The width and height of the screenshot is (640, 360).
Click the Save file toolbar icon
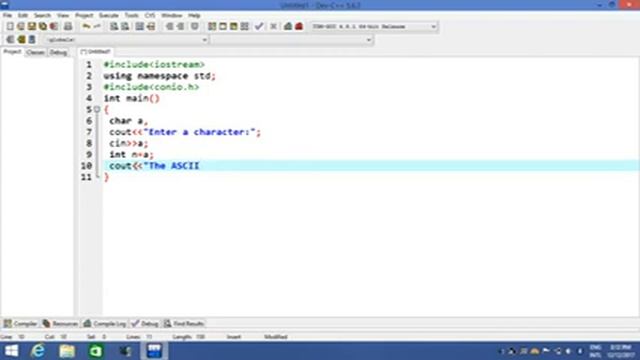pyautogui.click(x=32, y=27)
